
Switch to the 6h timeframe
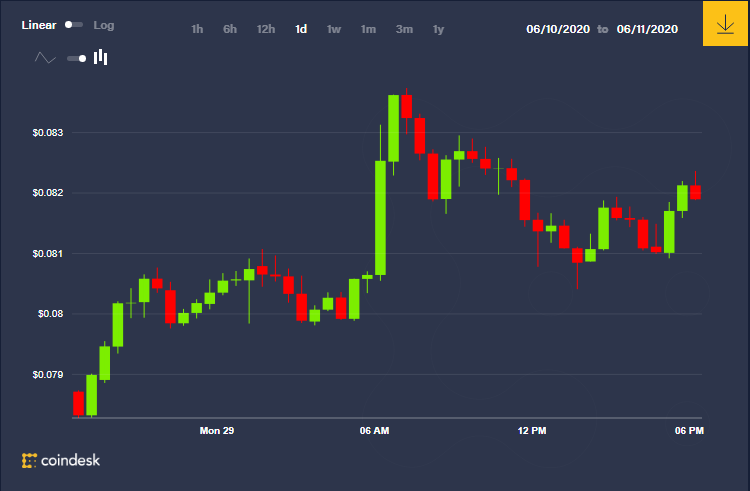[230, 29]
